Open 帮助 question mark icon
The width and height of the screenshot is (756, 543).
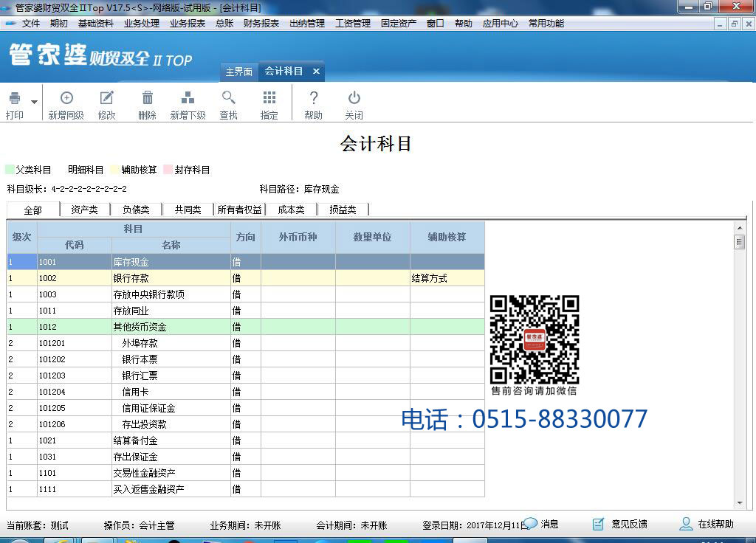coord(313,98)
